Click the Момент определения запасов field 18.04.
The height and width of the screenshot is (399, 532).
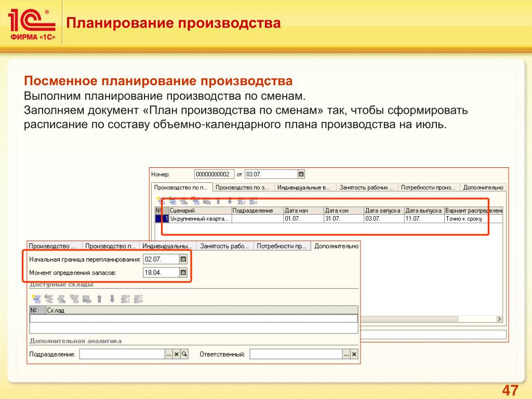click(x=161, y=272)
